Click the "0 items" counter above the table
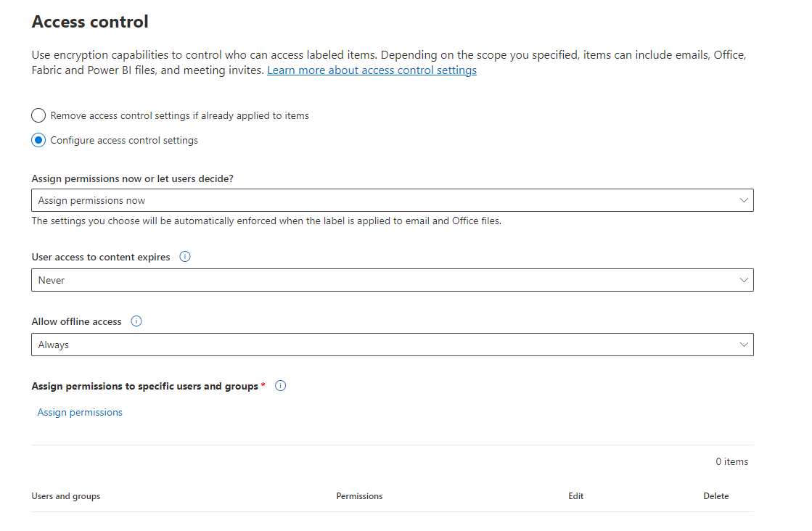The height and width of the screenshot is (531, 812). 731,461
